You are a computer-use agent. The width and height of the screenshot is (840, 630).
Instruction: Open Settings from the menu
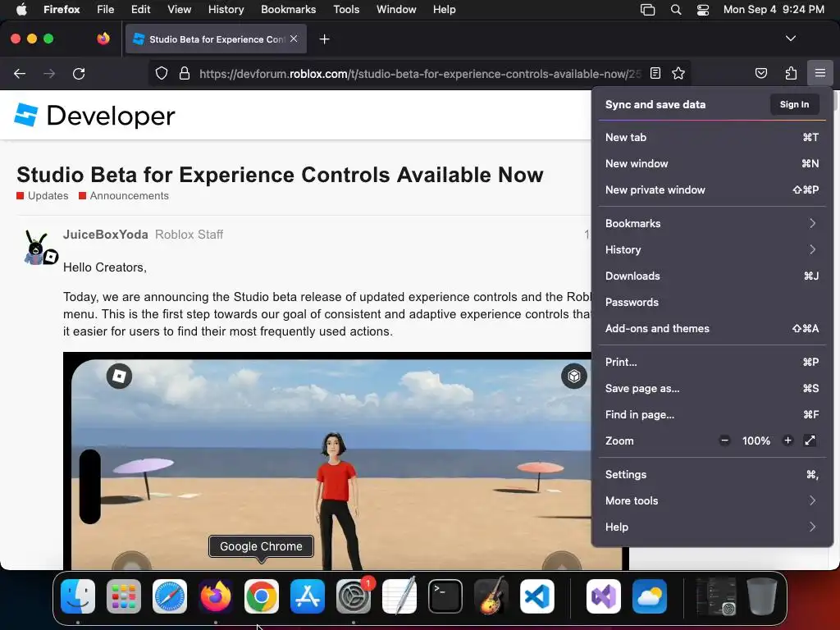click(712, 475)
